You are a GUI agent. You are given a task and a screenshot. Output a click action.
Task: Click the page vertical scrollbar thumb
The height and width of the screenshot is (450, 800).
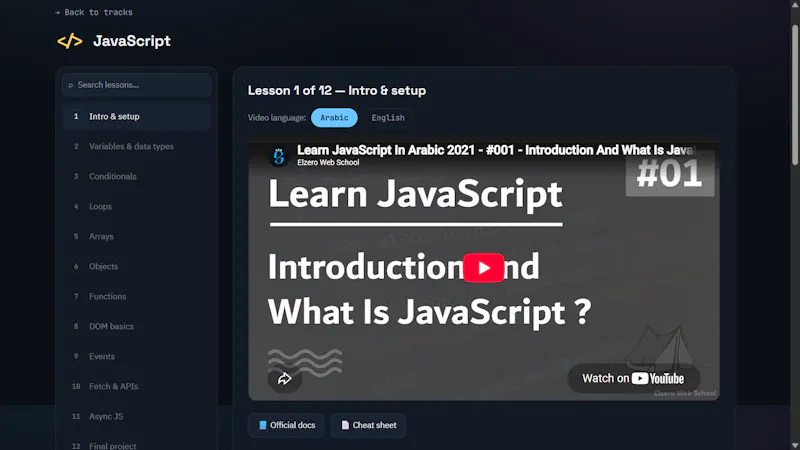pos(795,94)
